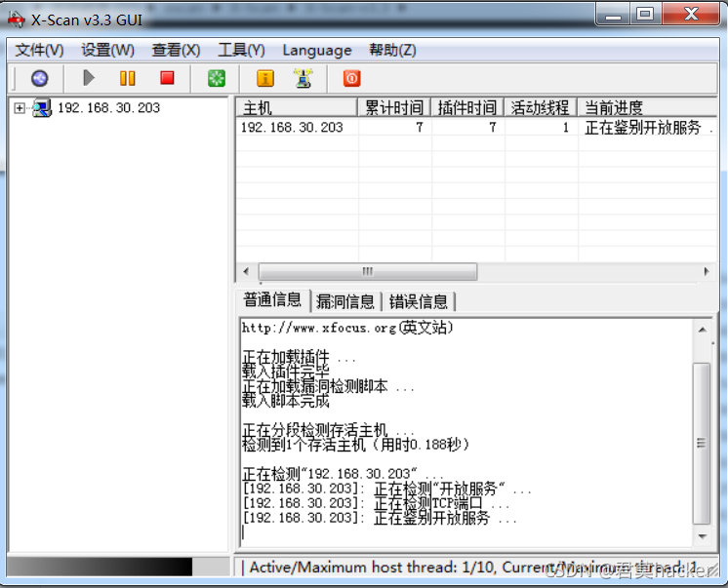Sort by the 活动线程 column header
The width and height of the screenshot is (728, 588).
541,107
